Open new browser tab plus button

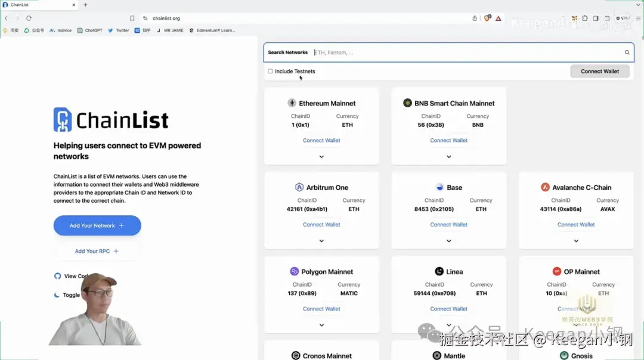(x=85, y=5)
